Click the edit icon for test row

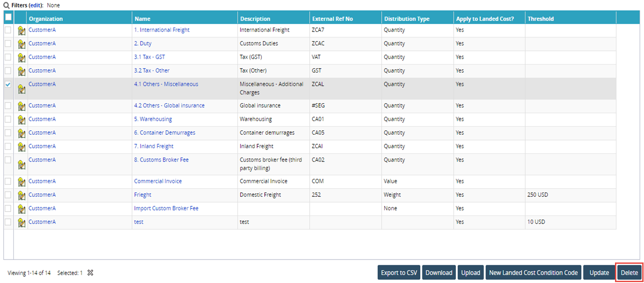click(21, 223)
